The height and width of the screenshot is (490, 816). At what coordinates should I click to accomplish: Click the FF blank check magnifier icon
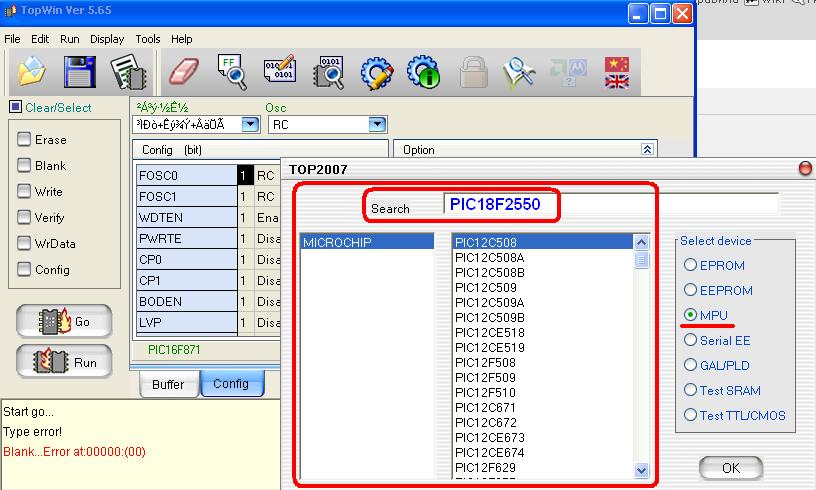coord(232,72)
